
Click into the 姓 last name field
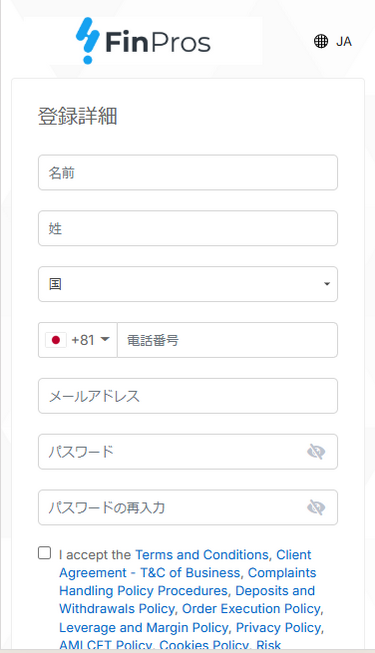(188, 228)
